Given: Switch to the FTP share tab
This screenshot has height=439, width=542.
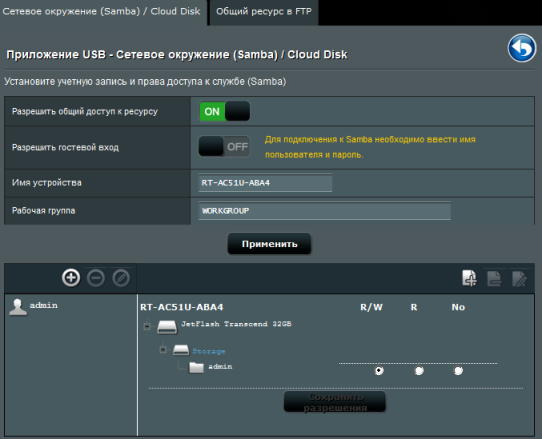Looking at the screenshot, I should click(x=264, y=12).
